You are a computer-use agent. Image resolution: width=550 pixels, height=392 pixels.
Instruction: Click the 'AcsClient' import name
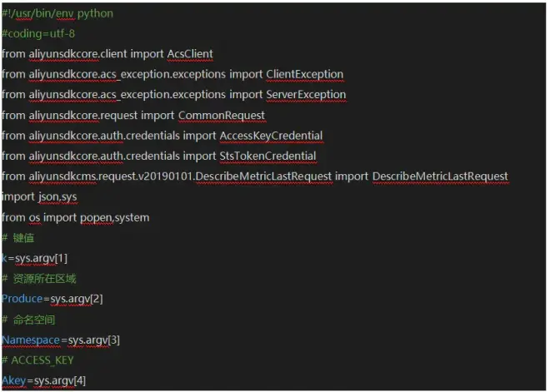tap(190, 54)
